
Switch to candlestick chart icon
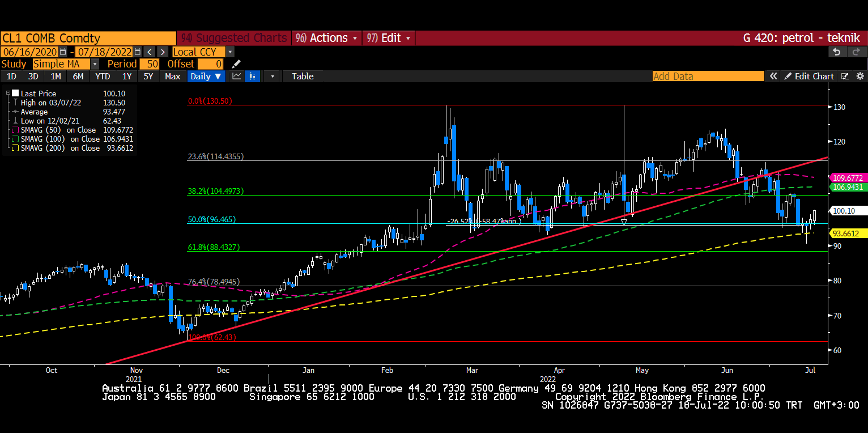click(x=253, y=77)
